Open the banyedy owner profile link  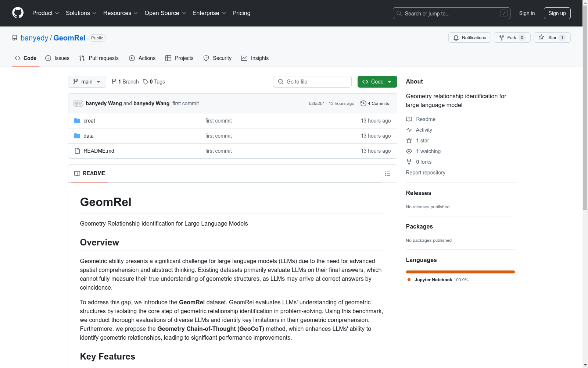point(35,38)
